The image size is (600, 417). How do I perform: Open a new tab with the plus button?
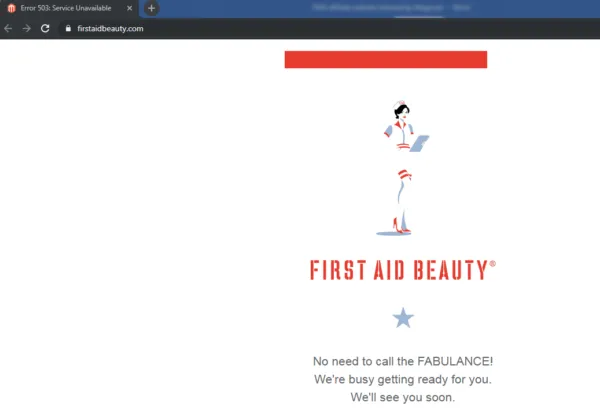152,8
